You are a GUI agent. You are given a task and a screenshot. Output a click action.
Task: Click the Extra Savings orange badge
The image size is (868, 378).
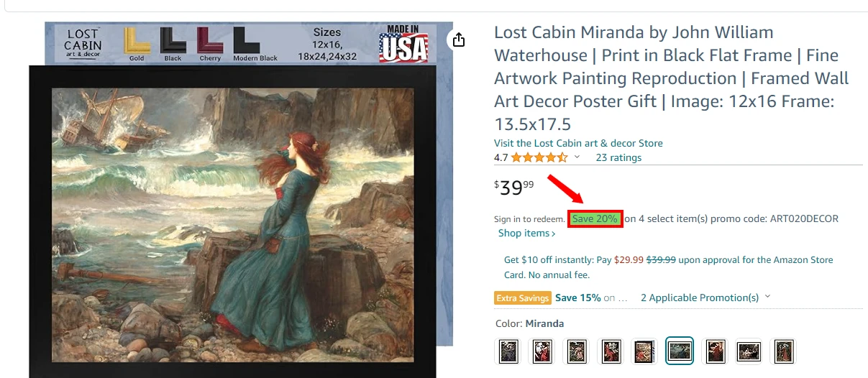[x=523, y=298]
